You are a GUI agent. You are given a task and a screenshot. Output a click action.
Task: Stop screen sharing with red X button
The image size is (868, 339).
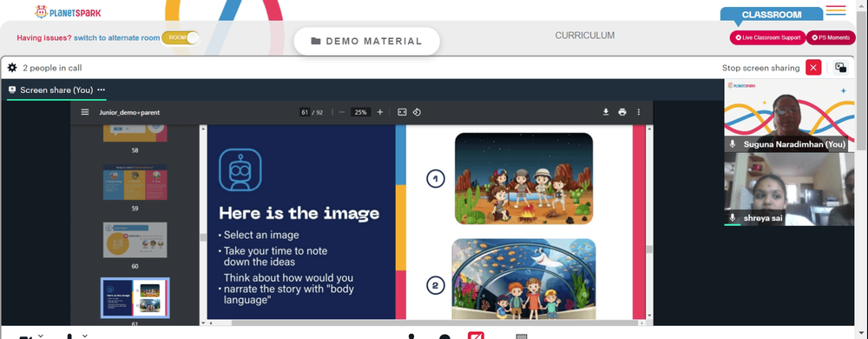point(812,68)
